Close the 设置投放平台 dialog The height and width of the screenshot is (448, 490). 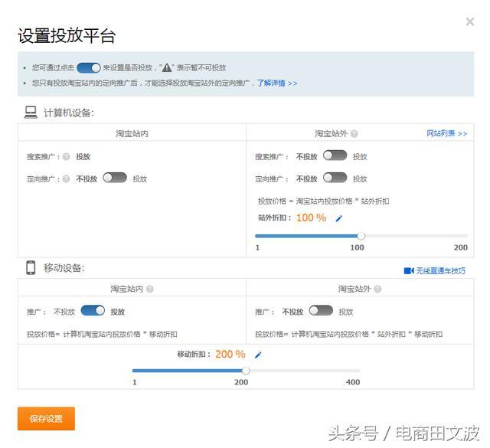pyautogui.click(x=469, y=21)
